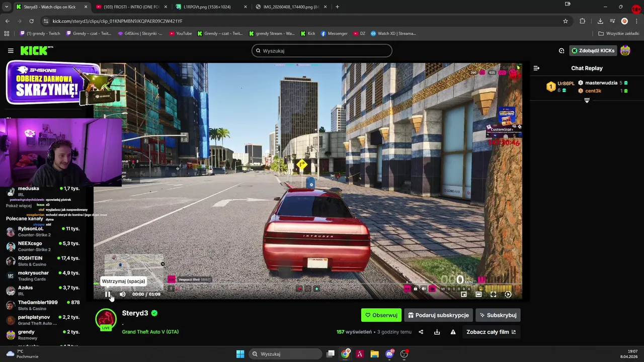Open Chrome apps grid icon

point(7,34)
